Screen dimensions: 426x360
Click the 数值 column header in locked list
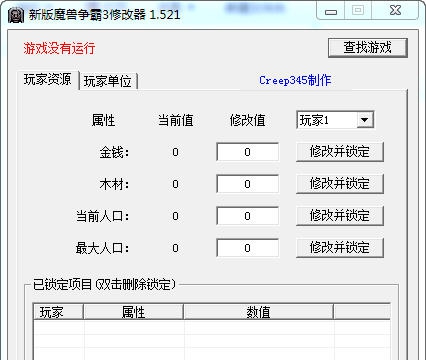click(x=258, y=312)
